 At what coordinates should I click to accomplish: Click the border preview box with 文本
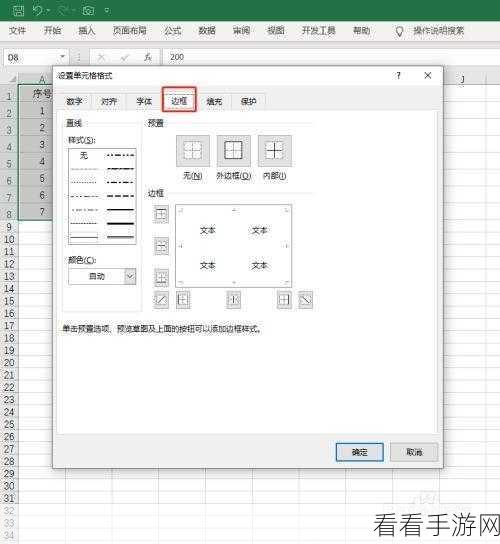click(x=234, y=246)
